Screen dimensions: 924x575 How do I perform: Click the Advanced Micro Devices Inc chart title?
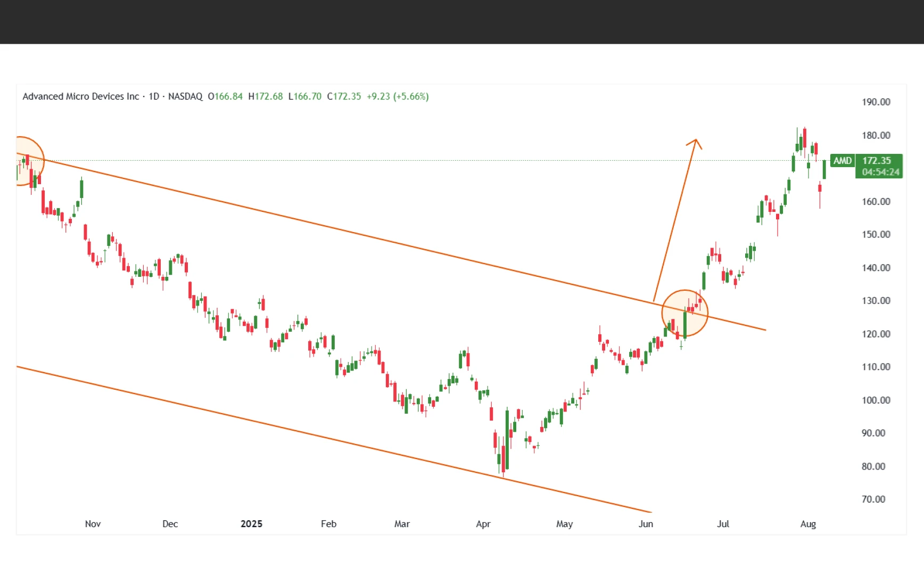pos(80,96)
